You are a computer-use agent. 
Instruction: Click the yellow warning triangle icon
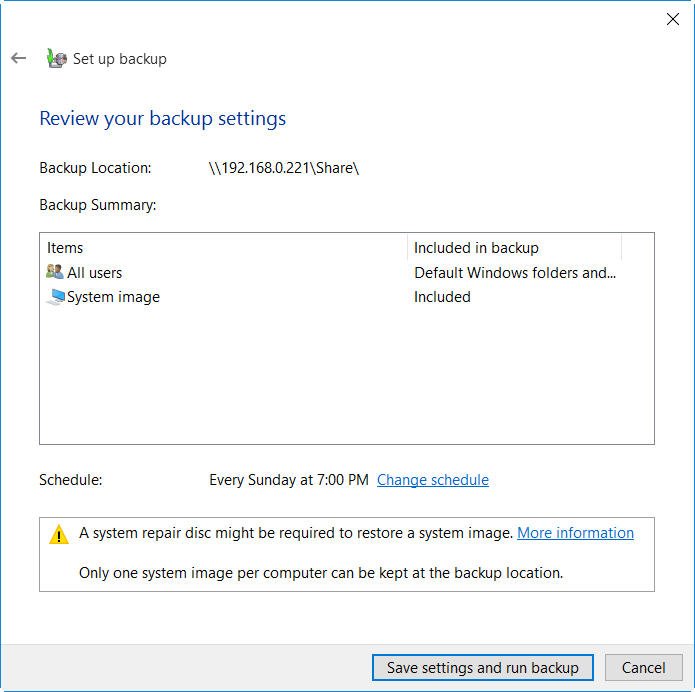(59, 534)
